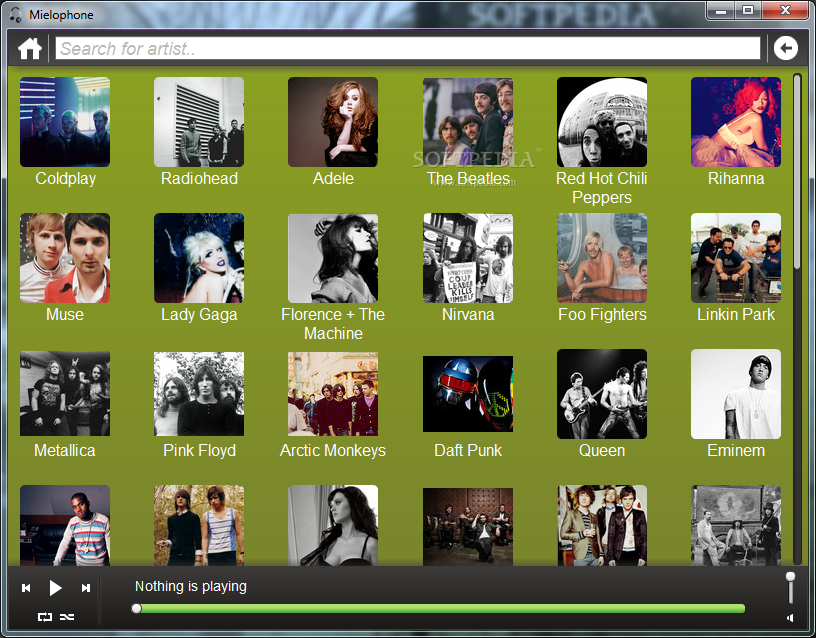This screenshot has width=816, height=638.
Task: Start playback with the Play button
Action: point(55,588)
